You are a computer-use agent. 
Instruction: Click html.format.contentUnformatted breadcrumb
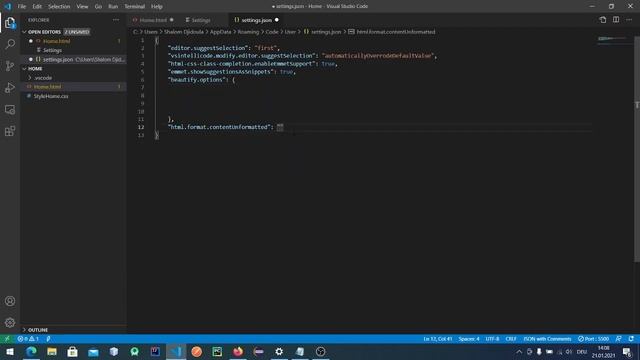click(x=396, y=32)
